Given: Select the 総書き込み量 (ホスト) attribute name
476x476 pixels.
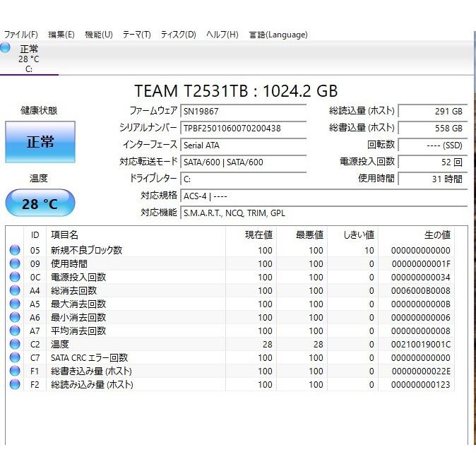Looking at the screenshot, I should coord(91,371).
